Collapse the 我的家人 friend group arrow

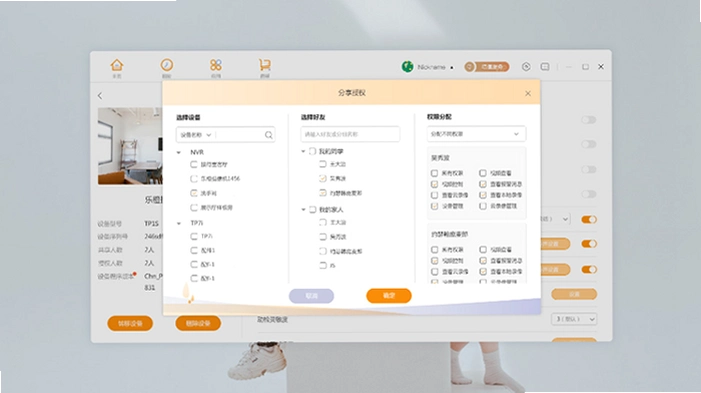pos(303,209)
